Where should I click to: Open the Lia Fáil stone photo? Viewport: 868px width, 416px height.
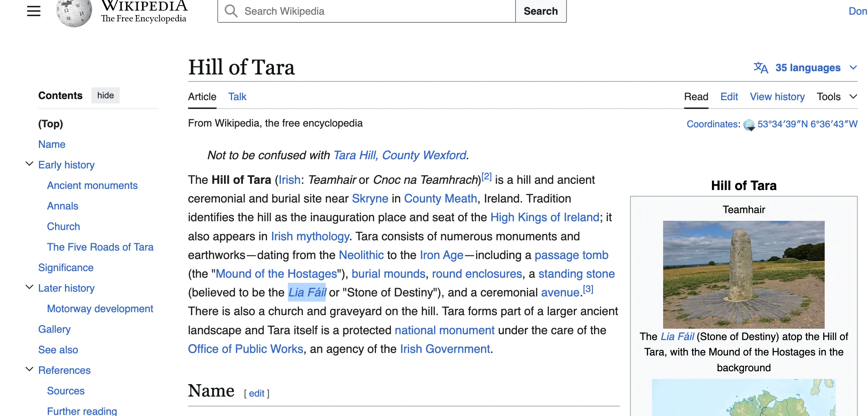coord(744,274)
